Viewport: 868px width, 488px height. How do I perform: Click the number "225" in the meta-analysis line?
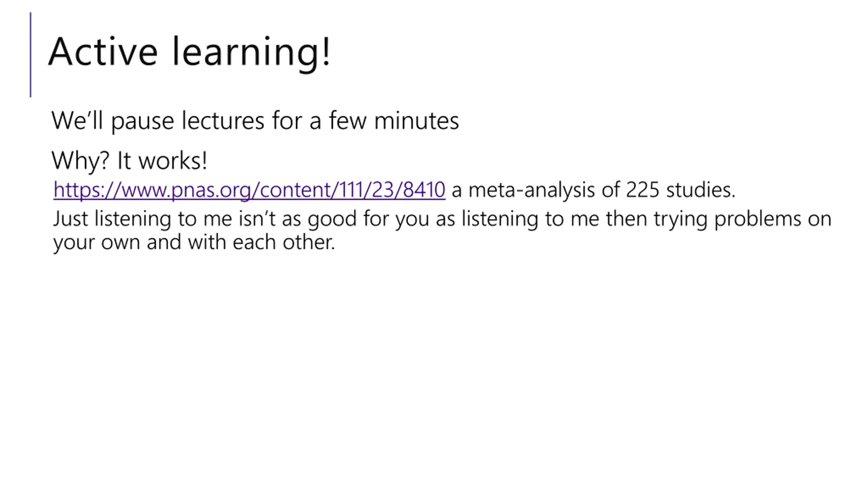[642, 189]
